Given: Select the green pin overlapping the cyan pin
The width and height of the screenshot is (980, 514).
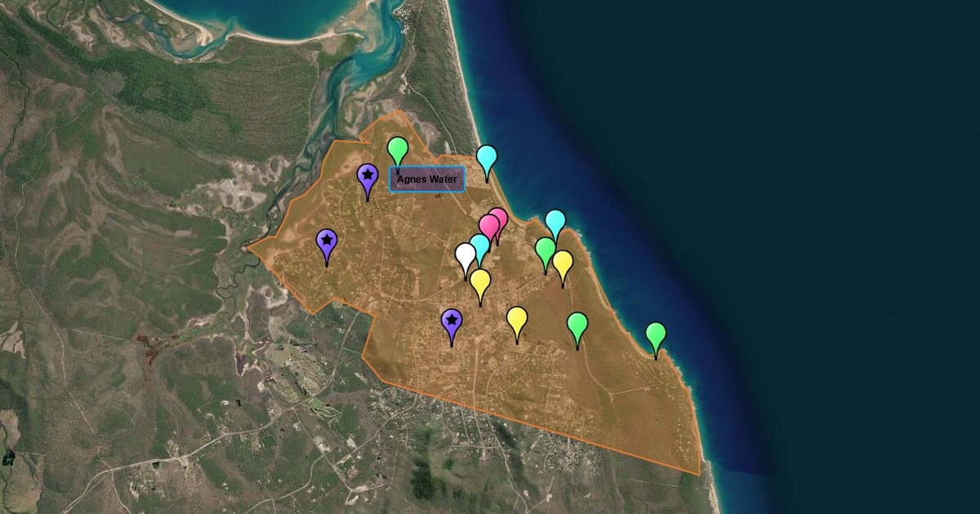Looking at the screenshot, I should [x=545, y=250].
